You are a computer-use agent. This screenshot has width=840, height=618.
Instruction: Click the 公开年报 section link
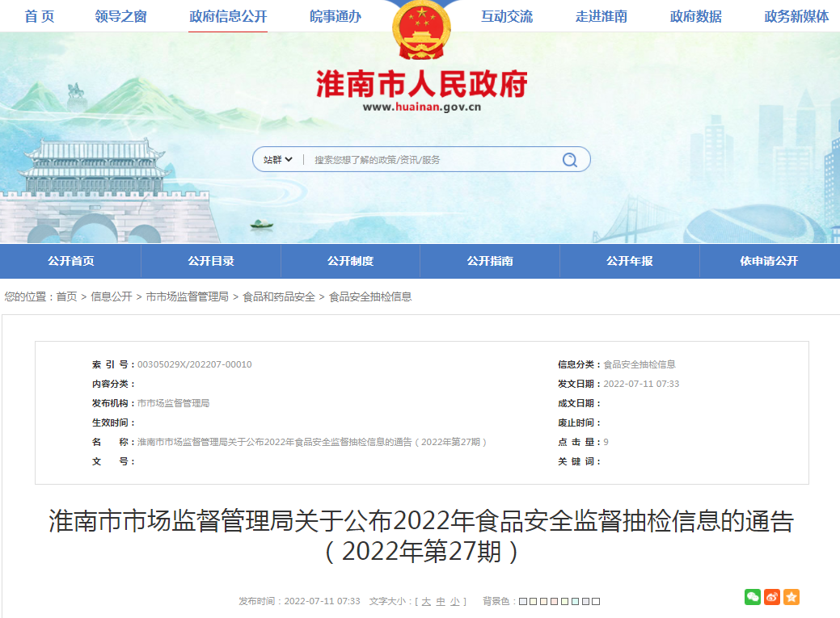click(x=629, y=260)
